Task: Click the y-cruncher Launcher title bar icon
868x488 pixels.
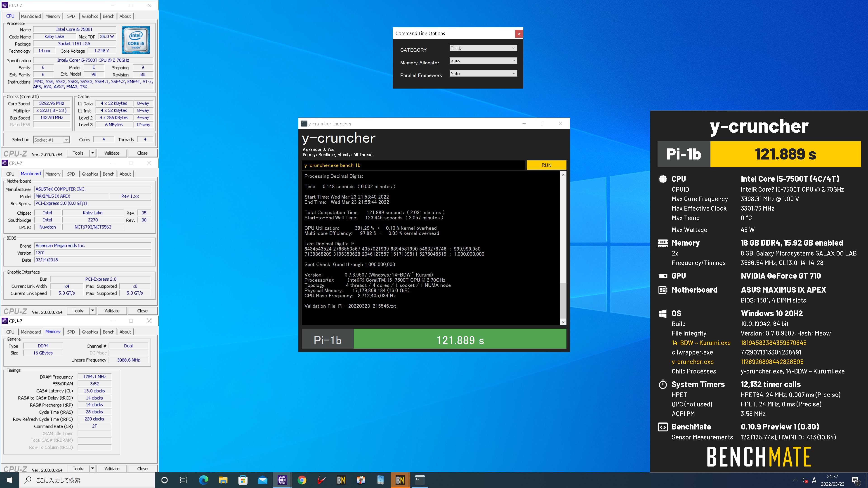Action: (x=304, y=124)
